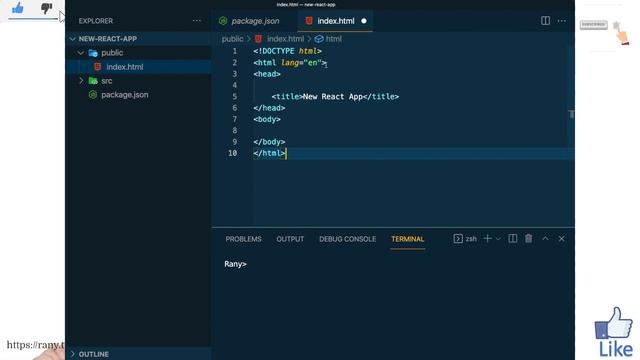This screenshot has width=640, height=360.
Task: Maximize panel size with up chevron
Action: tap(545, 238)
